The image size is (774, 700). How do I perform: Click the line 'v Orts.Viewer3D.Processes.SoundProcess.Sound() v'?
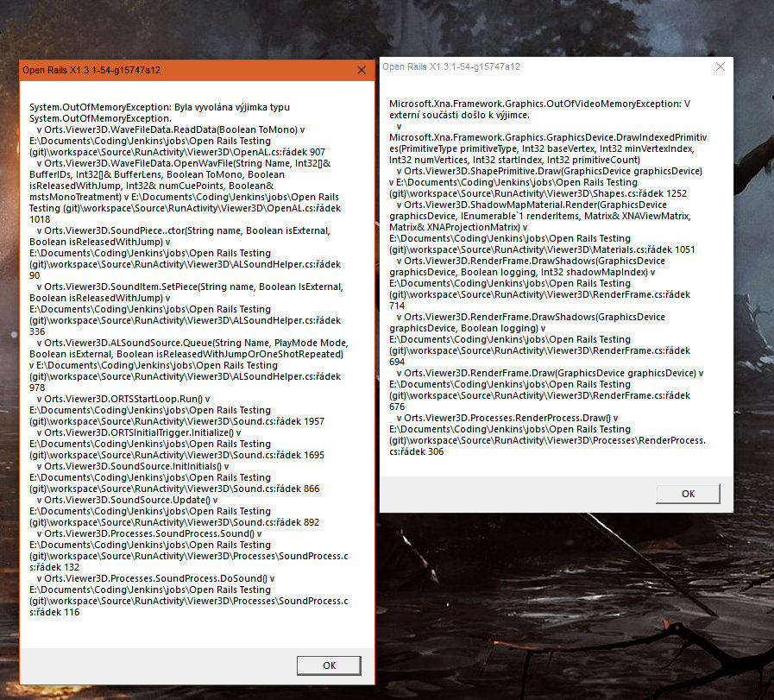[149, 533]
